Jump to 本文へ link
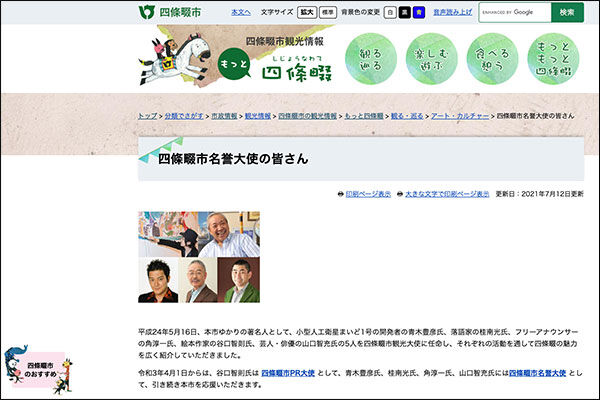Viewport: 600px width, 400px height. pos(241,12)
